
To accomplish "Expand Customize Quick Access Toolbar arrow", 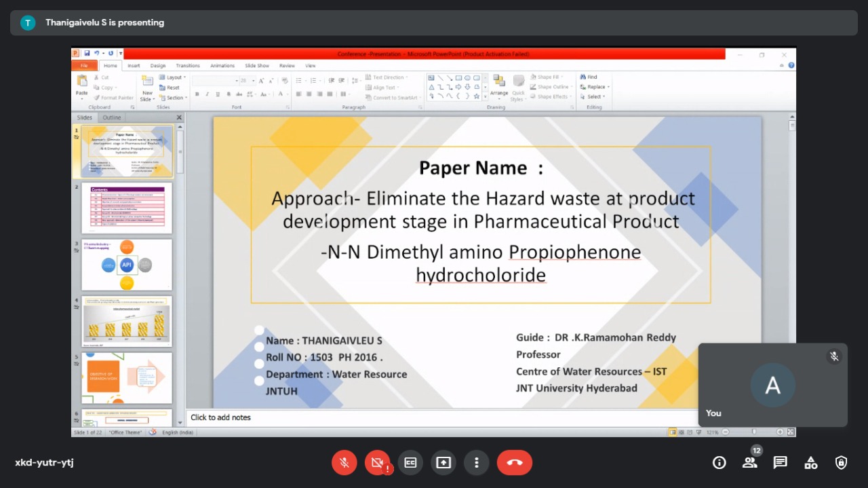I will [x=121, y=54].
